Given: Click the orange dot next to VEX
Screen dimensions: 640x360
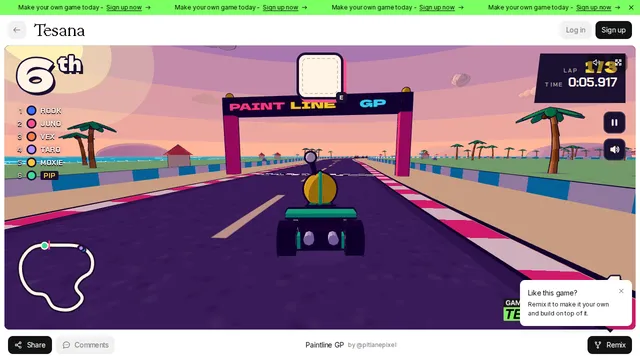Looking at the screenshot, I should [31, 137].
